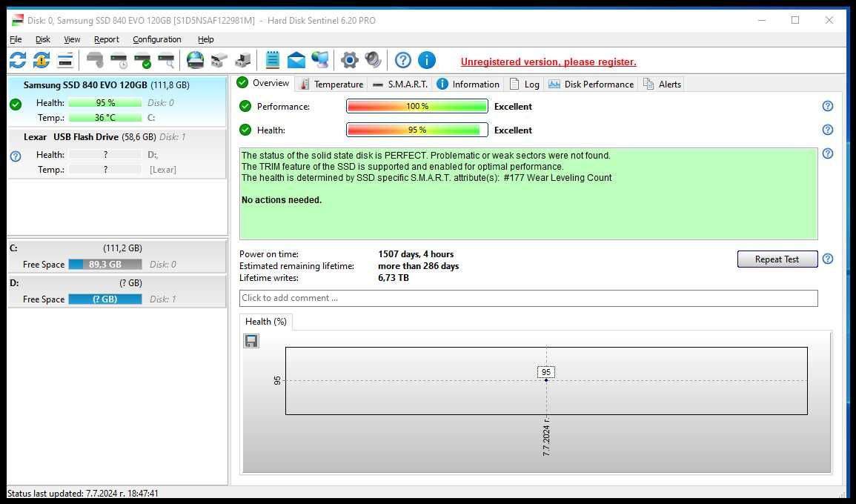
Task: Click the status last updated text
Action: [83, 493]
